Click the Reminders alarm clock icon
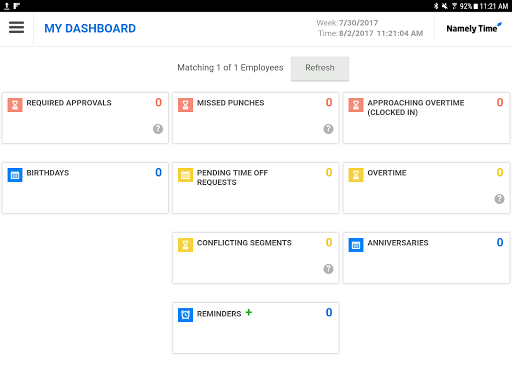The width and height of the screenshot is (512, 384). [x=185, y=315]
